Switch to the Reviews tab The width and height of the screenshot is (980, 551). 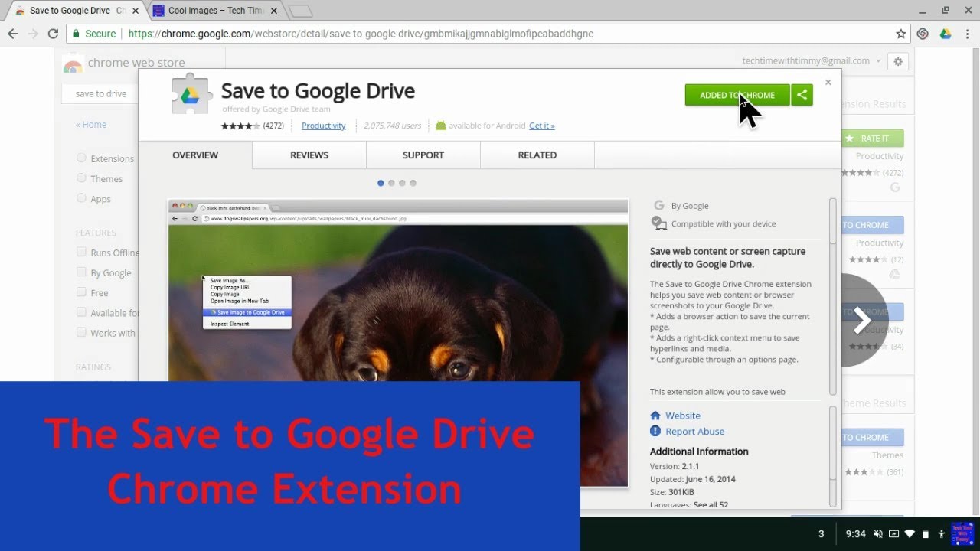[309, 155]
